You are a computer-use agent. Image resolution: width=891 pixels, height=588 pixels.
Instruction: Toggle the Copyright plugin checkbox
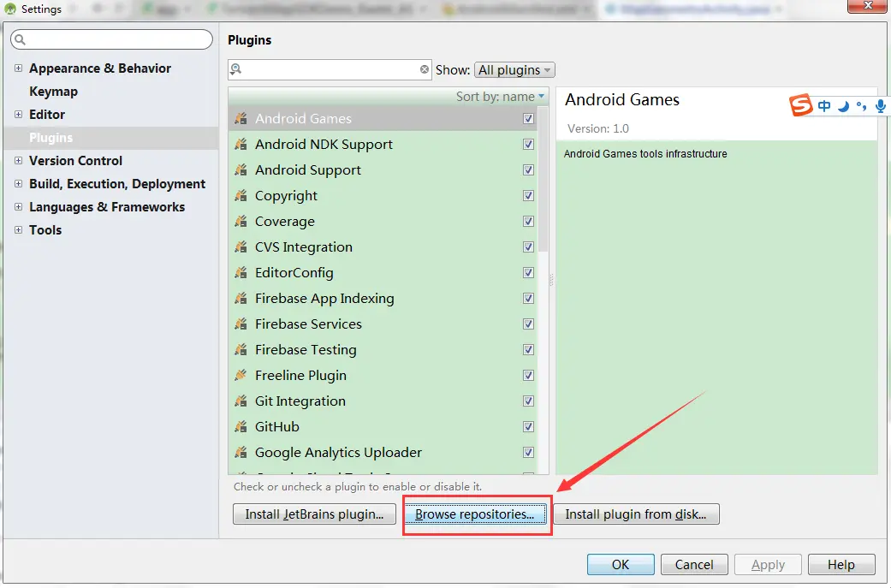pos(528,195)
